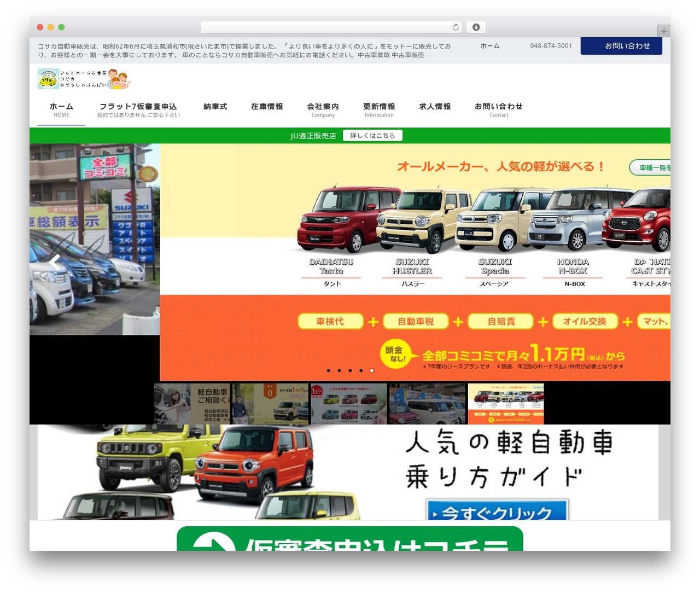Click the browser address bar

[x=331, y=27]
